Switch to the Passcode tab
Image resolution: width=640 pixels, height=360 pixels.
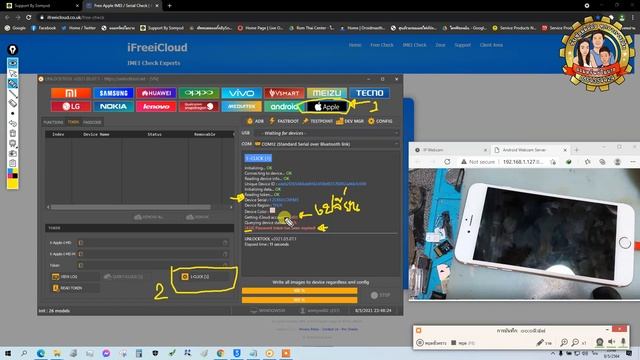pyautogui.click(x=92, y=122)
